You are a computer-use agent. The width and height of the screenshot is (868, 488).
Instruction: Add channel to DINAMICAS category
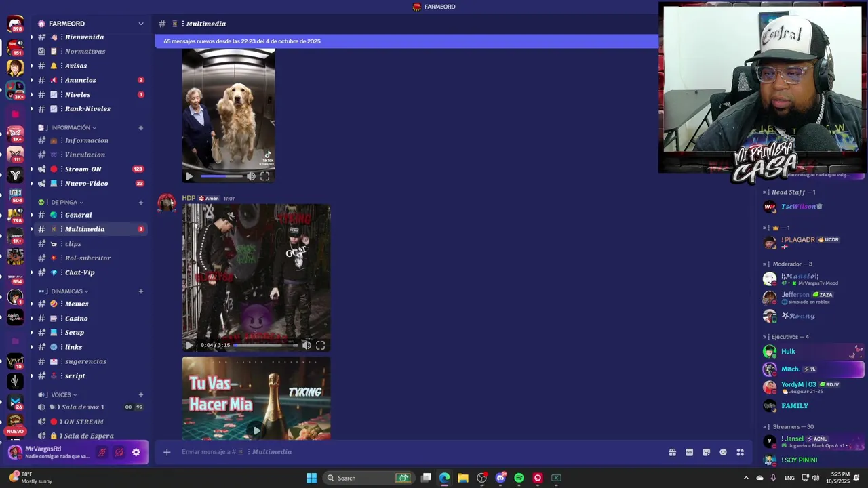click(141, 291)
